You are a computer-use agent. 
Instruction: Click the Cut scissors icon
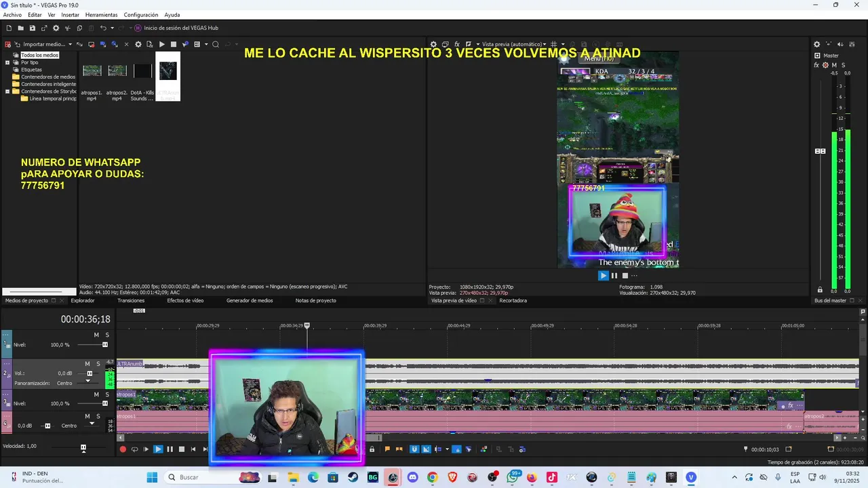tap(67, 28)
